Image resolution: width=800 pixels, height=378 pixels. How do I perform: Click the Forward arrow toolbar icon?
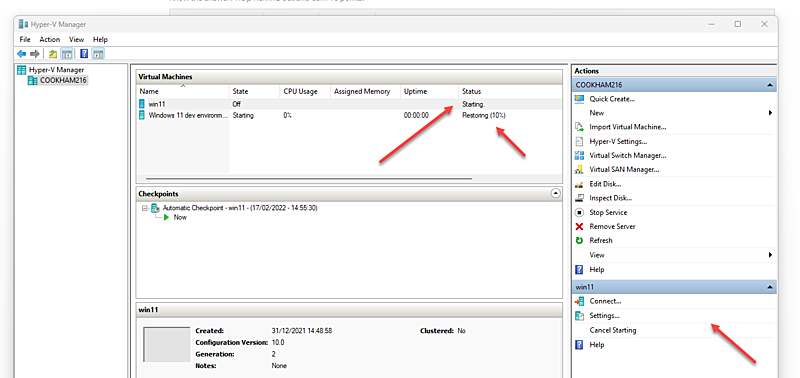point(35,54)
